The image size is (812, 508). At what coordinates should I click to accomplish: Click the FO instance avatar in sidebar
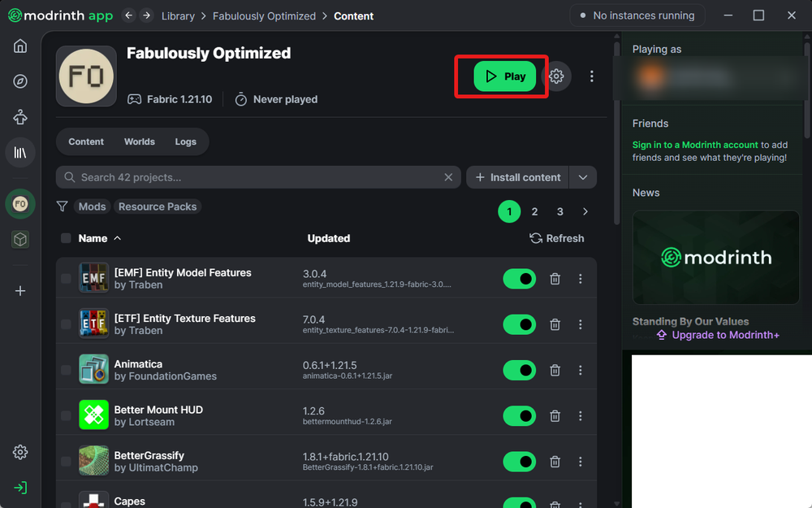[20, 203]
